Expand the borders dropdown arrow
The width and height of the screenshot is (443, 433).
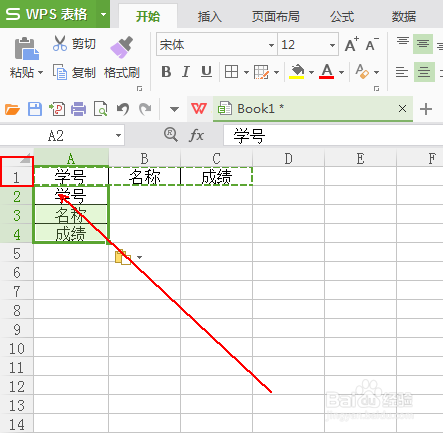point(246,72)
